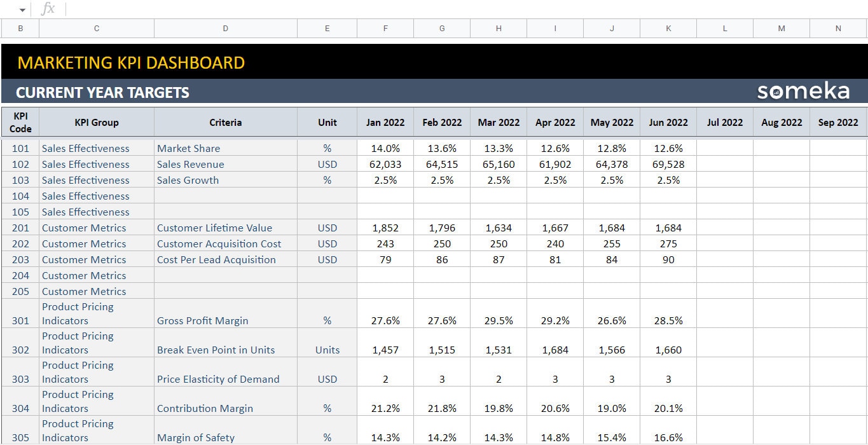Select the Sep 2022 header cell
868x445 pixels.
point(838,122)
